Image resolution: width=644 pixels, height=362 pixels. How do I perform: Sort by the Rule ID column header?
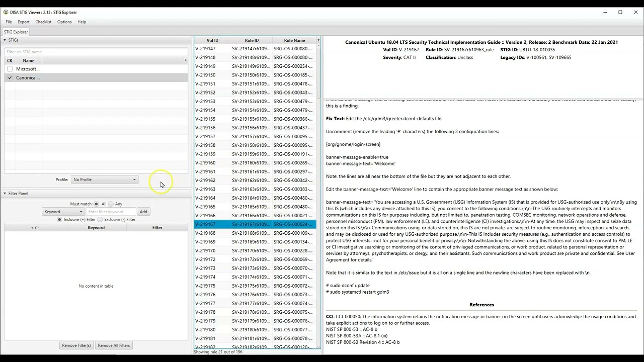coord(252,40)
